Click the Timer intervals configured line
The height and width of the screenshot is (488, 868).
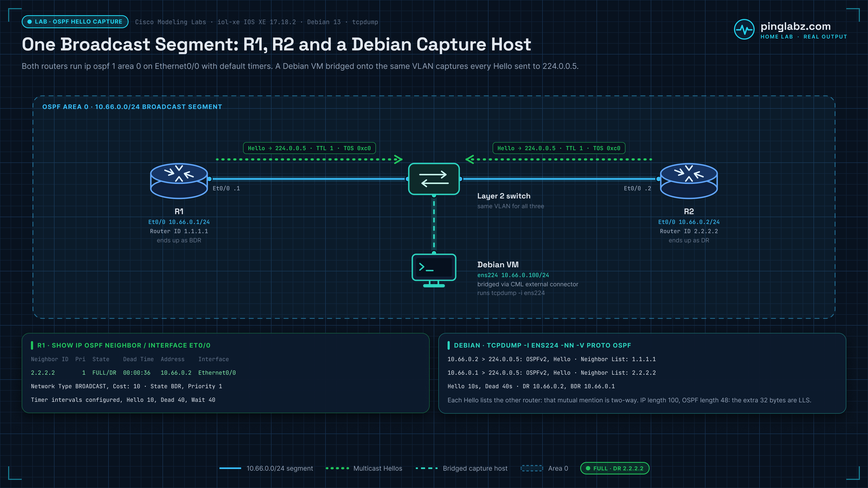pyautogui.click(x=123, y=400)
